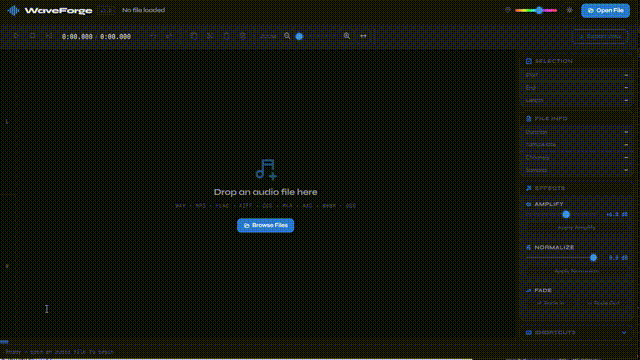Click the zoom in magnifier icon

(347, 36)
